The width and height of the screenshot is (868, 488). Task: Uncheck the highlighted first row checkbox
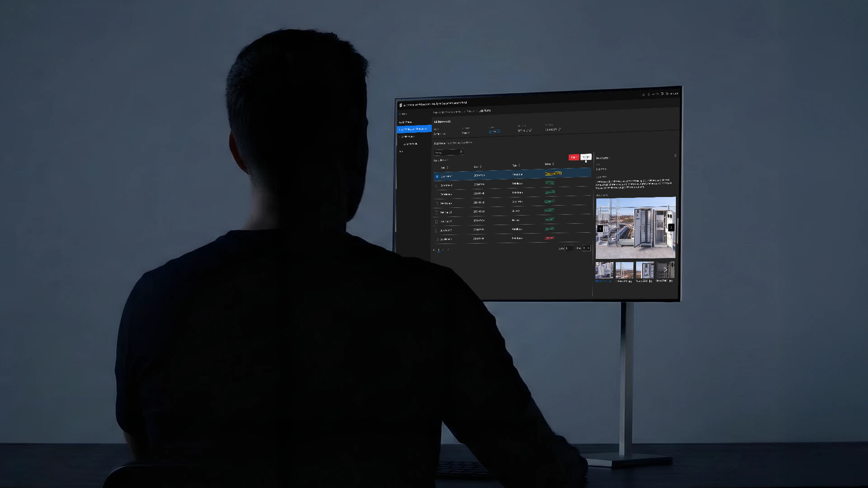click(x=437, y=177)
